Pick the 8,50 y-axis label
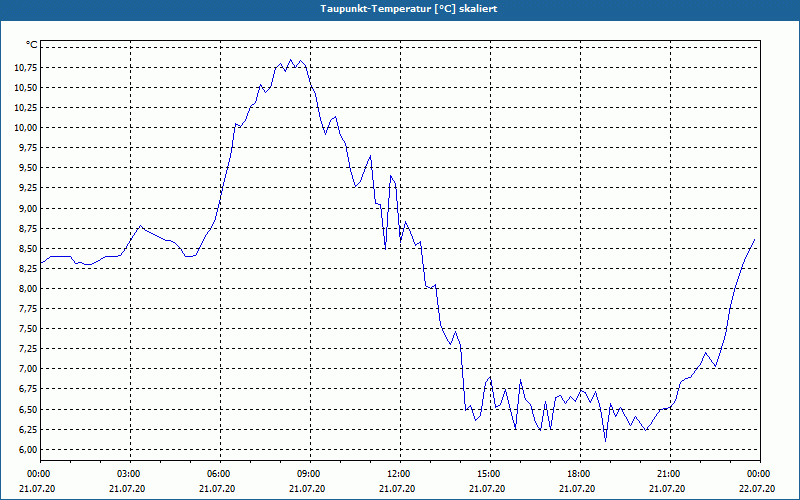800x500 pixels. (28, 248)
